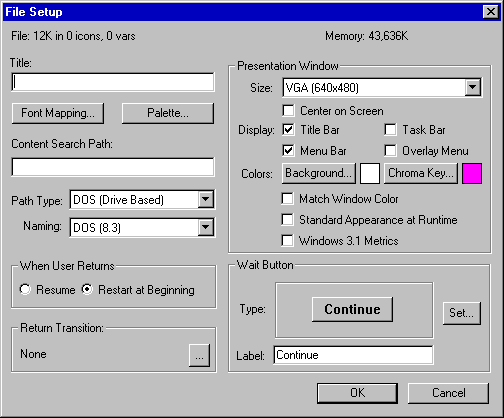Toggle the Menu Bar checkbox
504x418 pixels.
[x=288, y=151]
